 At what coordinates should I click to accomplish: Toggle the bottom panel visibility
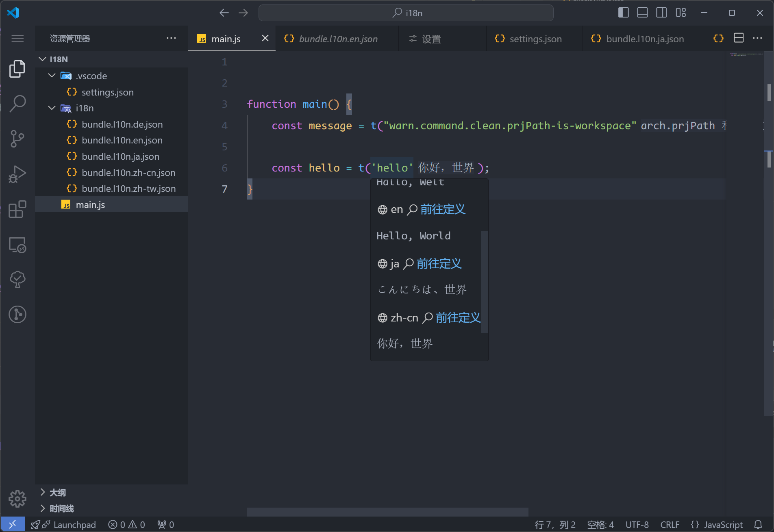click(x=642, y=13)
